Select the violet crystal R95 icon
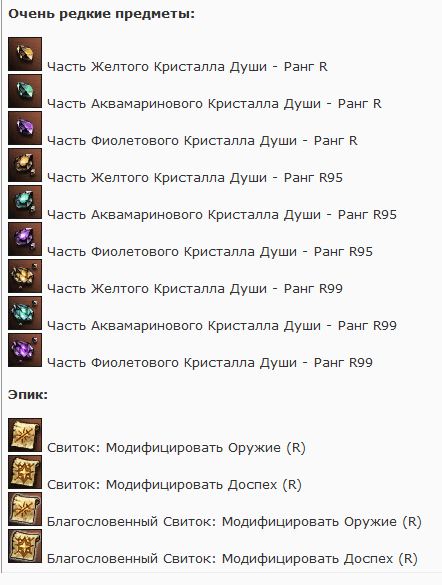 point(25,239)
